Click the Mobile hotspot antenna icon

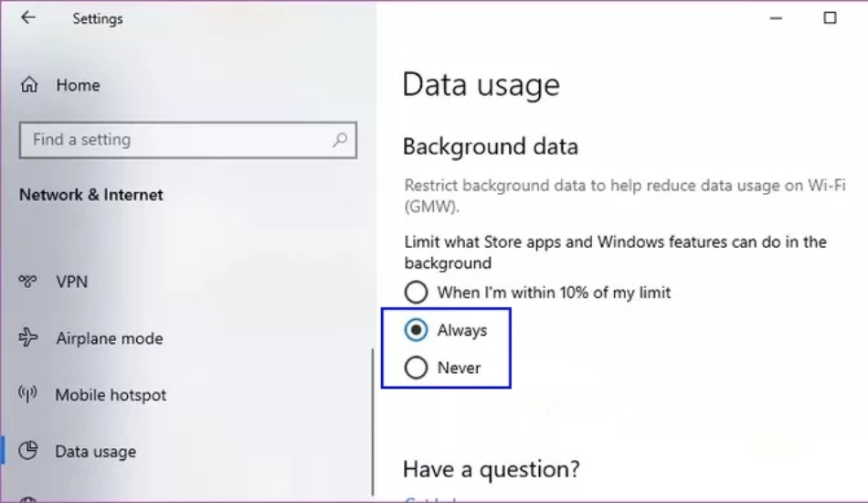pos(27,394)
